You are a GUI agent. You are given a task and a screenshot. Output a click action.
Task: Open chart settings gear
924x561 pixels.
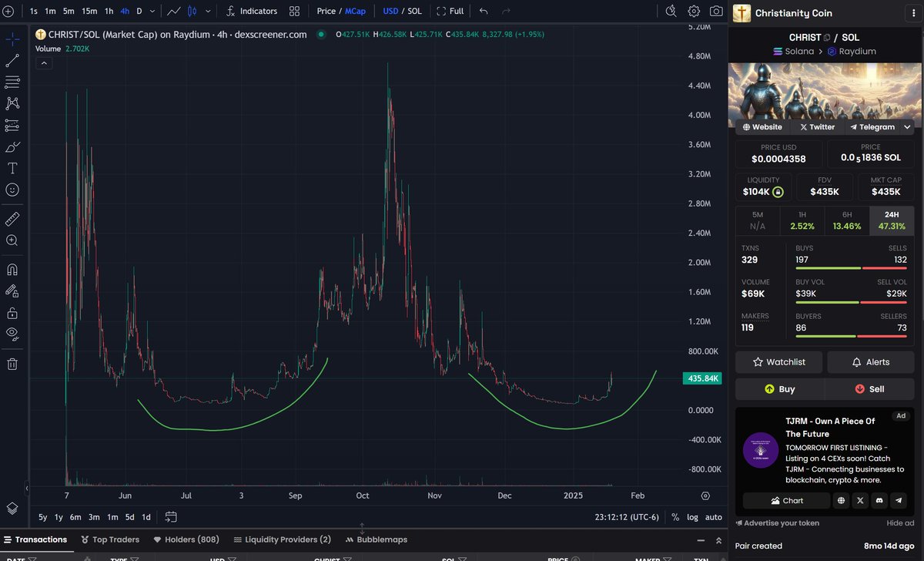coord(694,12)
